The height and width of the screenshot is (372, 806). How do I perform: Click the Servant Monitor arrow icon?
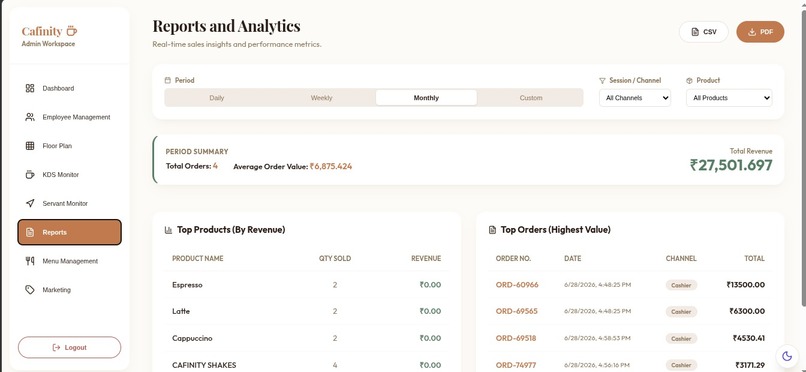(30, 203)
